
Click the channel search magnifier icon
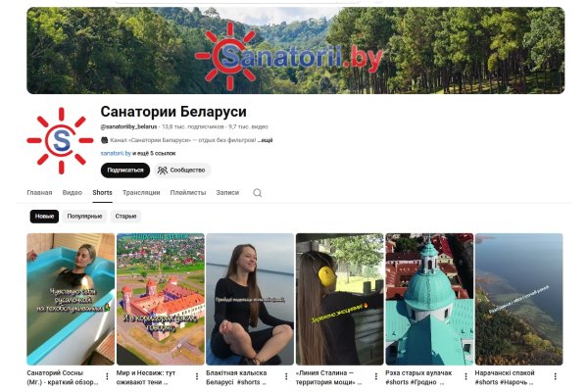point(257,193)
